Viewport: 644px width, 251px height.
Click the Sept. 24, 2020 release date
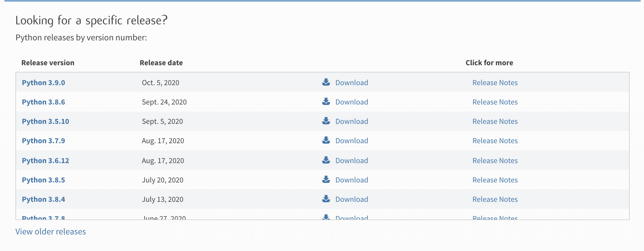click(164, 102)
